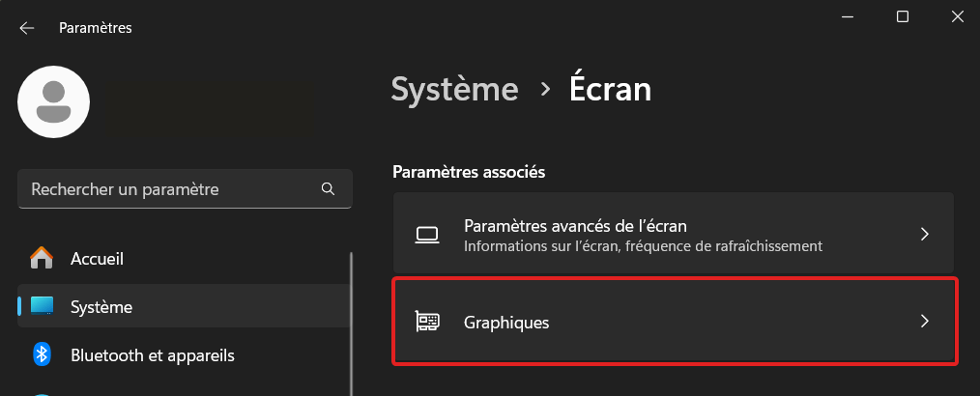Focus the Rechercher un paramètre field
Image resolution: width=980 pixels, height=396 pixels.
(185, 188)
